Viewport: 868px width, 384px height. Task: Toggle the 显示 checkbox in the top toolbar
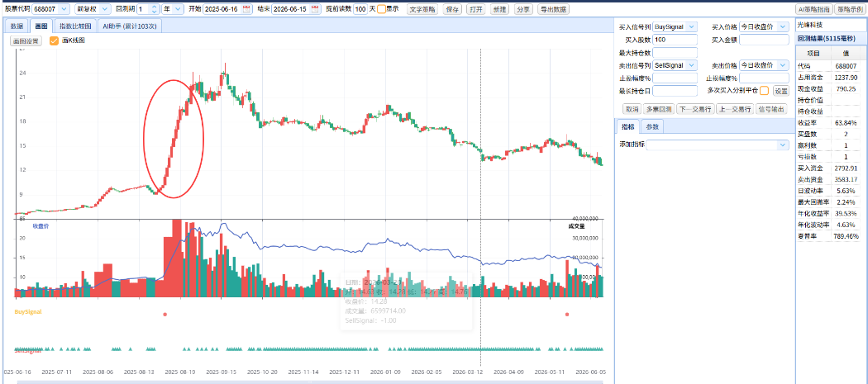pyautogui.click(x=381, y=9)
